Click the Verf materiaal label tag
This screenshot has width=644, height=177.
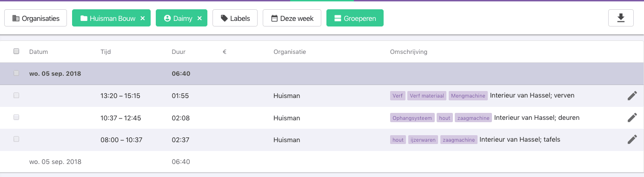(x=427, y=96)
